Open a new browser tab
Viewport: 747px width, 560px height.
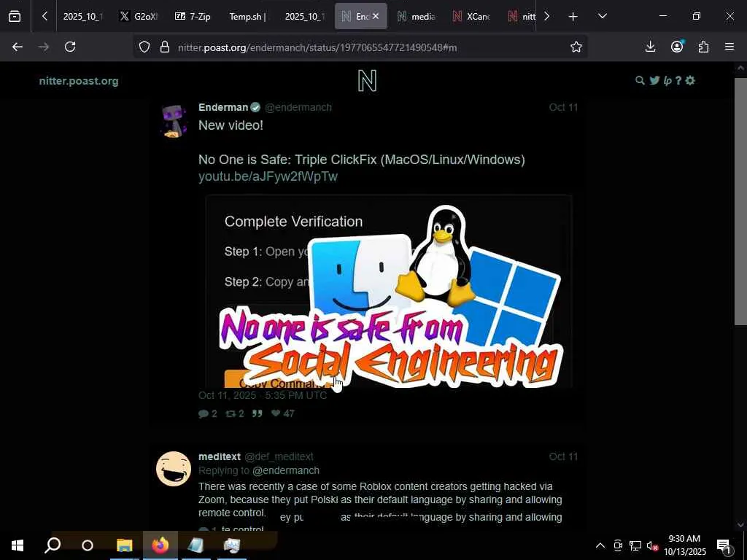(573, 16)
